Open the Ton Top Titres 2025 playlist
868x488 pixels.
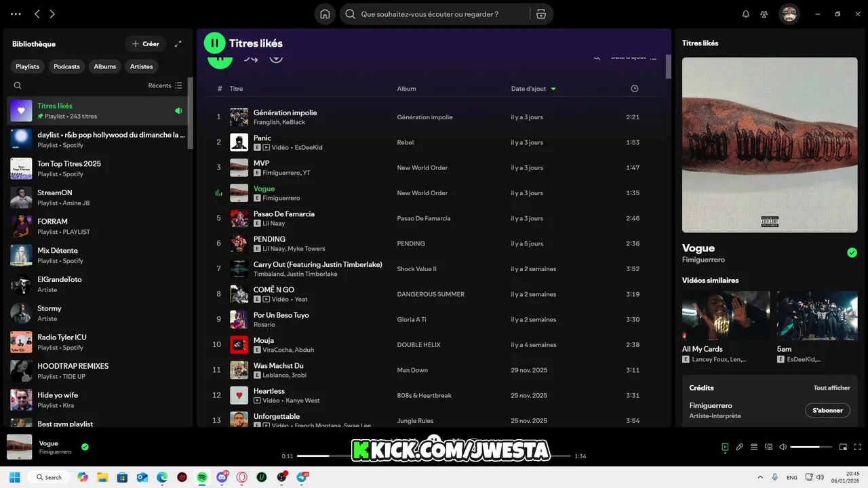click(98, 169)
